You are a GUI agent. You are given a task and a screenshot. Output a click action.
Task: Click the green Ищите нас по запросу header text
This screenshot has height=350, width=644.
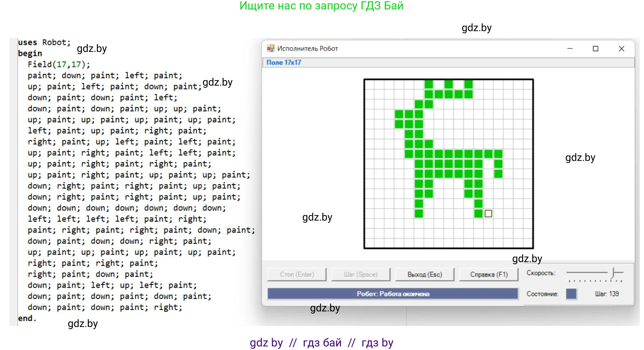[x=321, y=6]
